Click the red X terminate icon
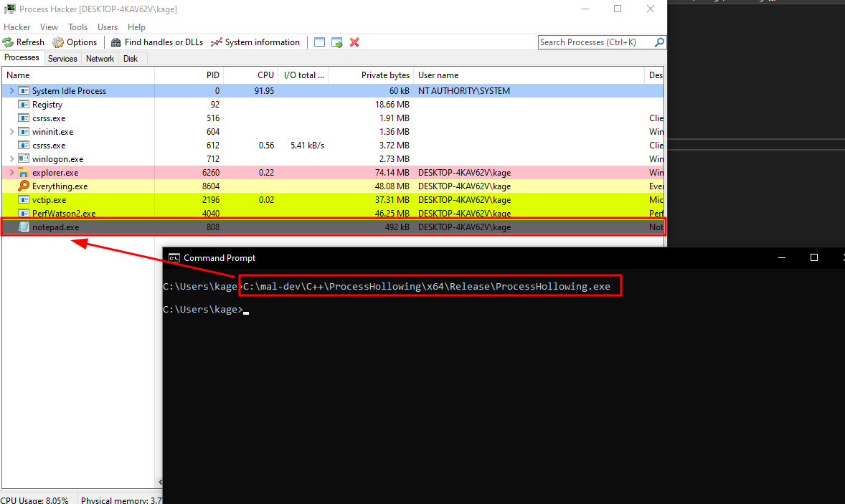Screen dimensions: 845x504 pos(354,42)
